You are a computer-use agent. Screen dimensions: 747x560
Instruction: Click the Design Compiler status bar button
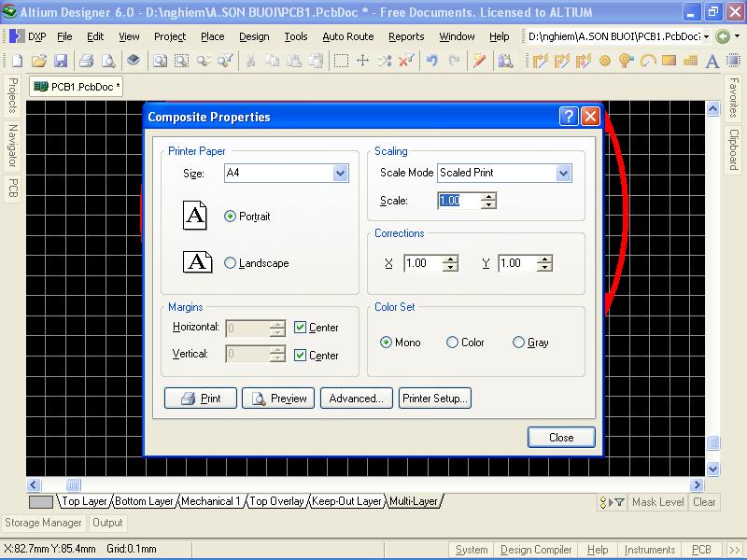click(536, 550)
